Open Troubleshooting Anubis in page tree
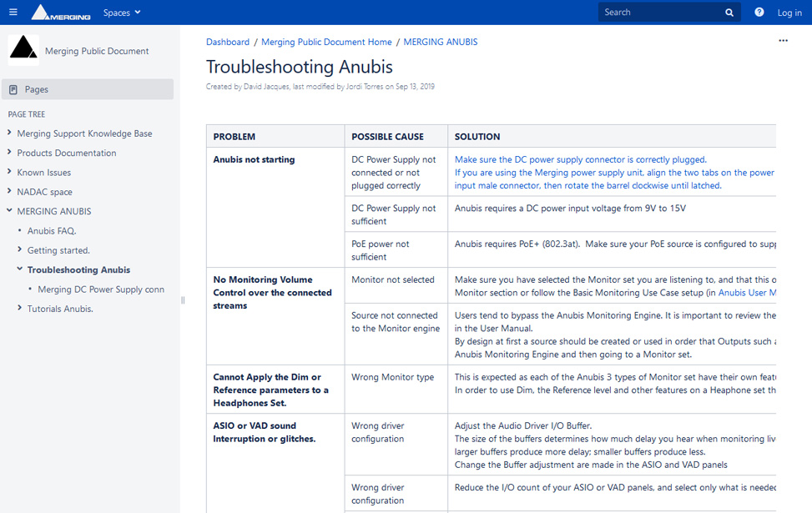 coord(78,269)
